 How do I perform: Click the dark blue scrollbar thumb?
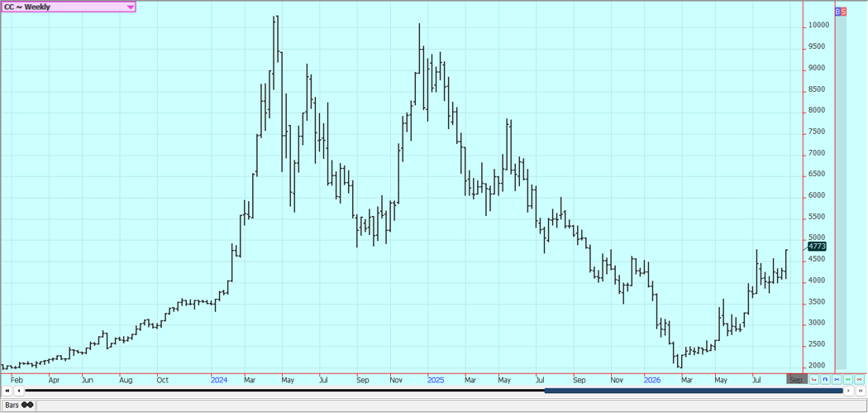(x=694, y=391)
